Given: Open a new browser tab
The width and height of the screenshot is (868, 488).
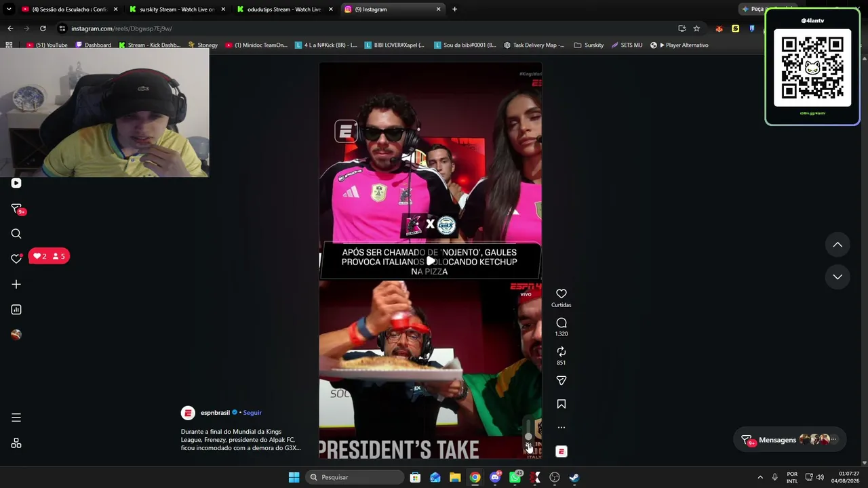Looking at the screenshot, I should coord(454,9).
